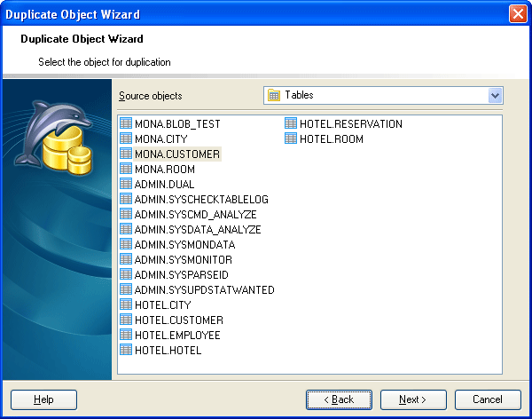Click the table icon beside ADMIN.SYSMONITOR

point(126,260)
